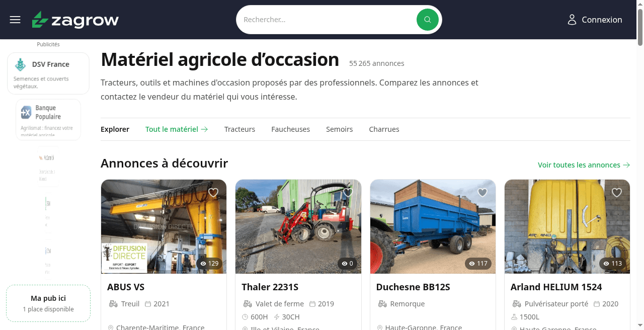Open the Arland yellow sprayer photo

point(567,226)
